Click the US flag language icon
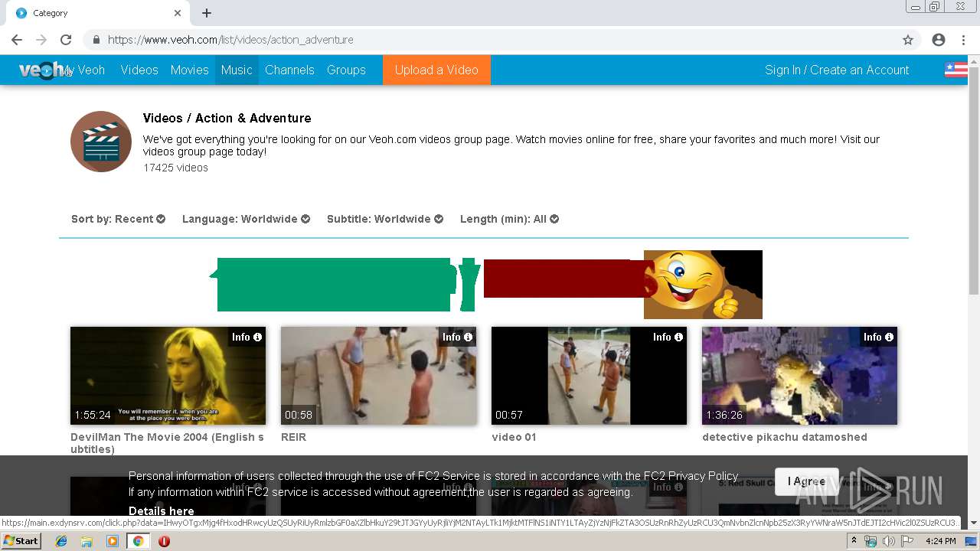Screen dimensions: 980x551 [955, 70]
